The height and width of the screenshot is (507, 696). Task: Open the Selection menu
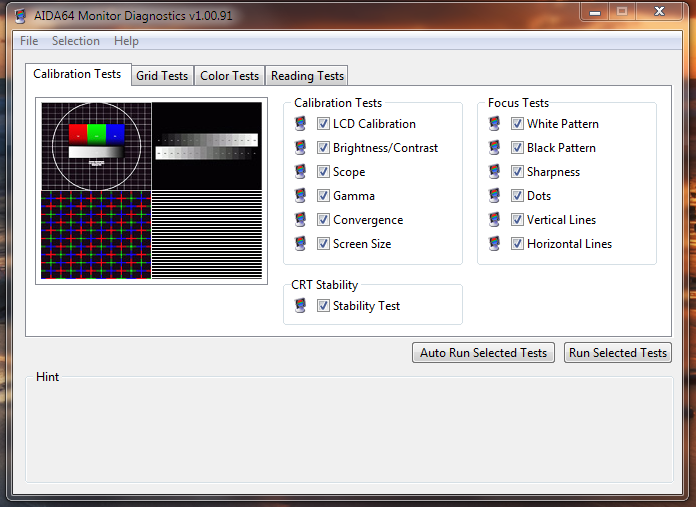(x=75, y=41)
